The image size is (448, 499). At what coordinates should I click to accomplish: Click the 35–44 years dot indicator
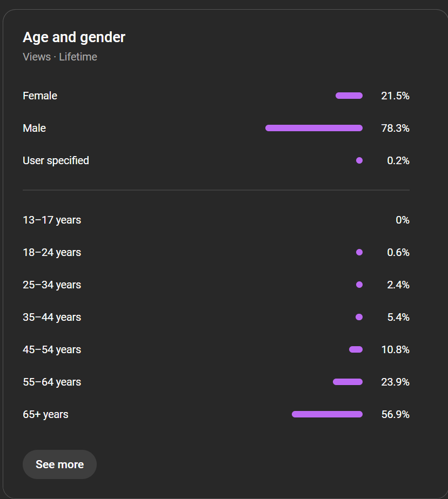click(x=359, y=317)
